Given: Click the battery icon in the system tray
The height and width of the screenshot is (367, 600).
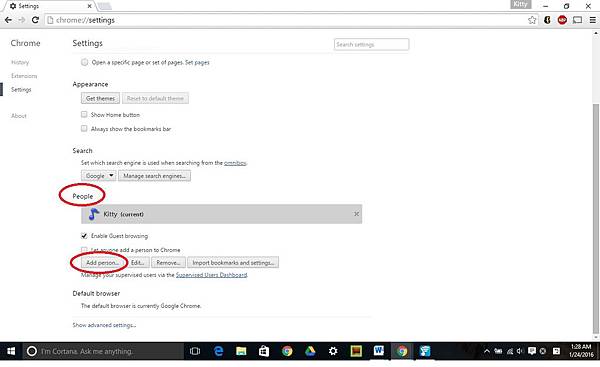Looking at the screenshot, I should click(498, 351).
